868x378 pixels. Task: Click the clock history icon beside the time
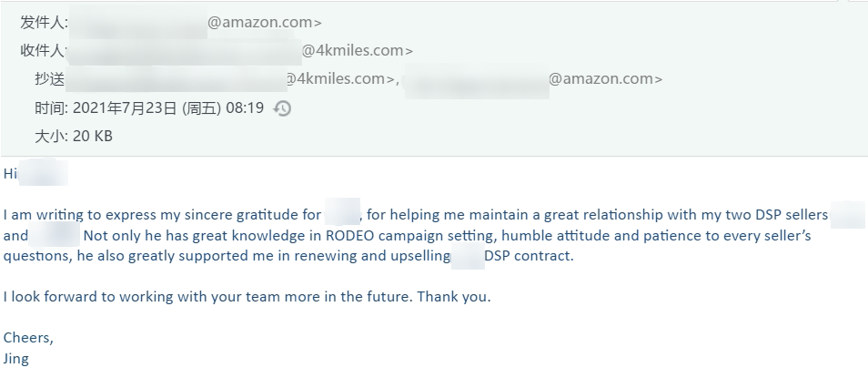click(282, 108)
